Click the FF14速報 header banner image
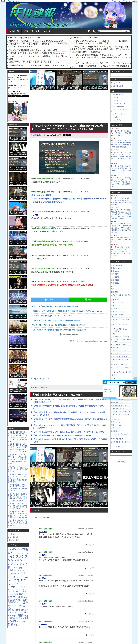The height and width of the screenshot is (644, 138). click(69, 15)
